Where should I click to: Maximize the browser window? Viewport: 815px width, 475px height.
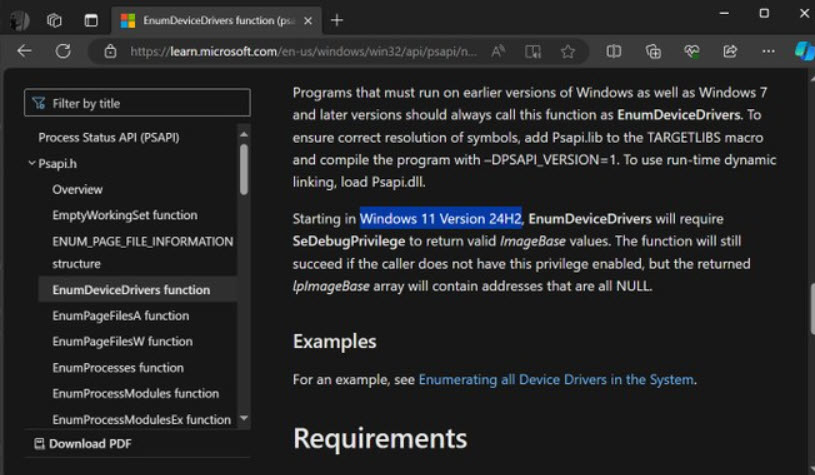click(764, 13)
